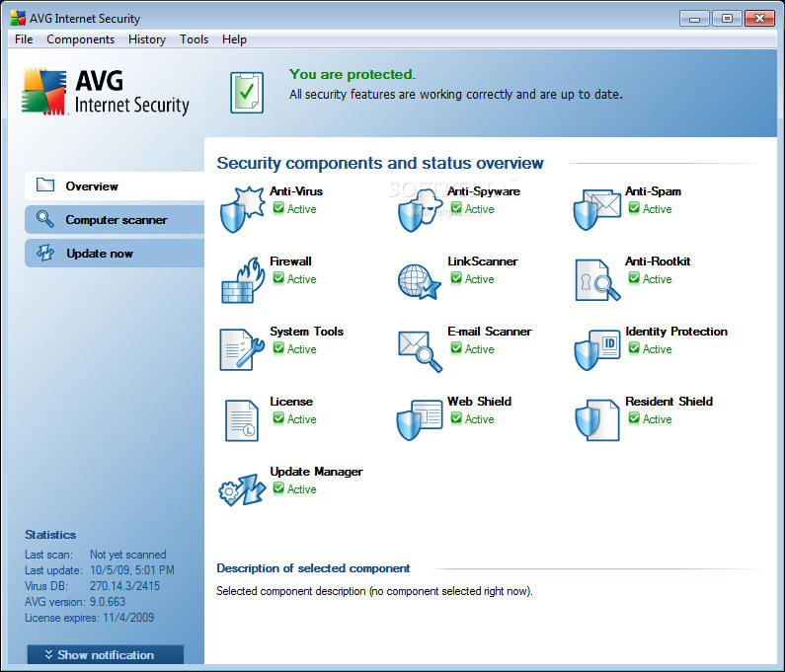Click the Active text under LinkScanner
785x672 pixels.
click(479, 278)
